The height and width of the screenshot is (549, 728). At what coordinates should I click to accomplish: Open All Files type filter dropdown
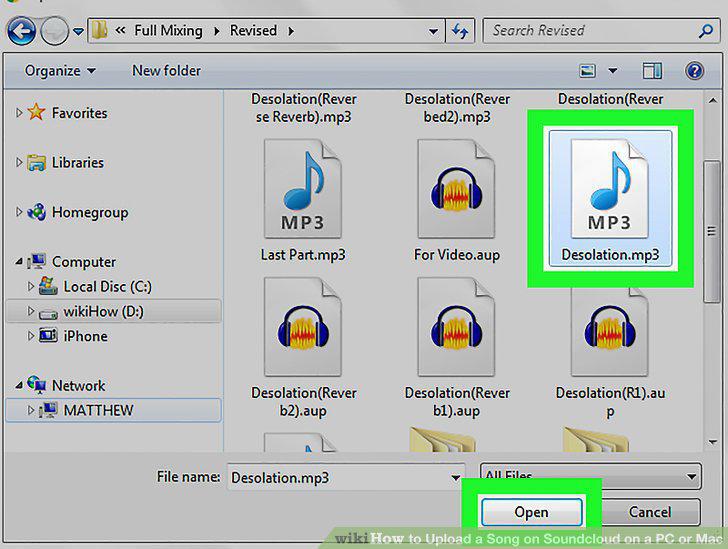(591, 476)
